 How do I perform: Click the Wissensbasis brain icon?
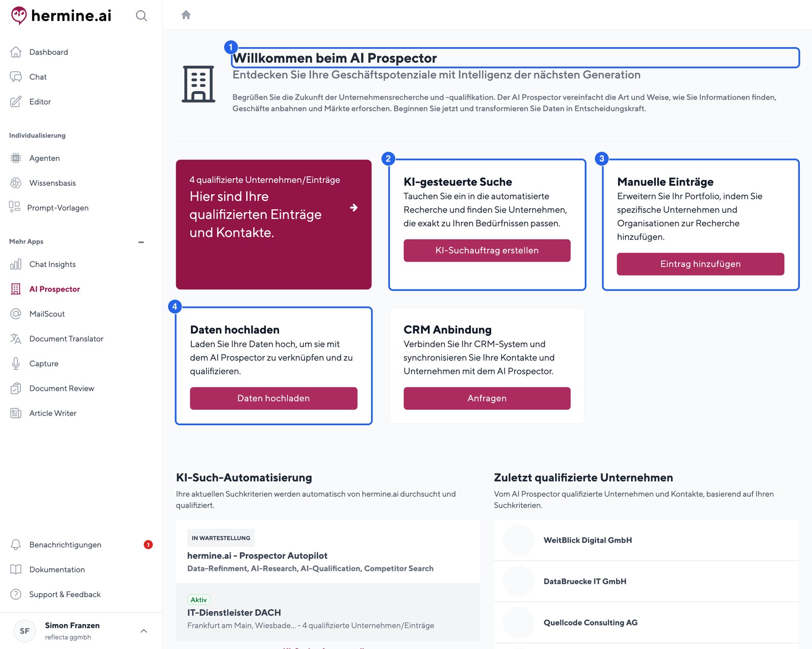(x=16, y=183)
